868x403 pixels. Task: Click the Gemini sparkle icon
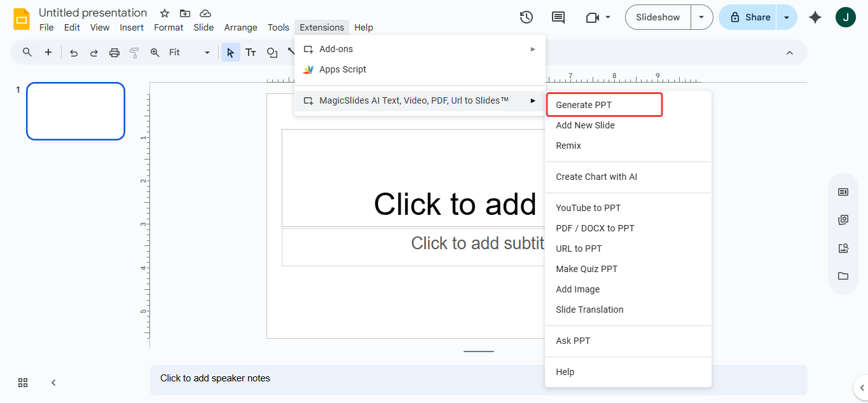(815, 17)
